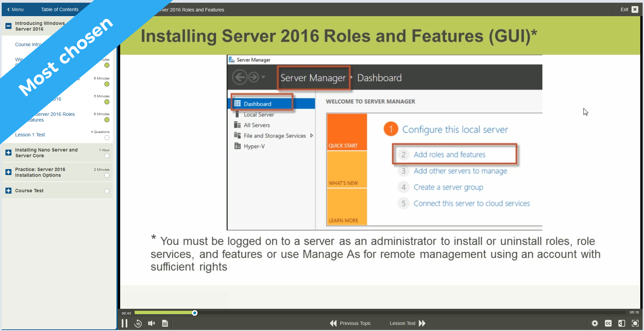Screen dimensions: 644x331
Task: Open the transcript notes icon
Action: (165, 323)
